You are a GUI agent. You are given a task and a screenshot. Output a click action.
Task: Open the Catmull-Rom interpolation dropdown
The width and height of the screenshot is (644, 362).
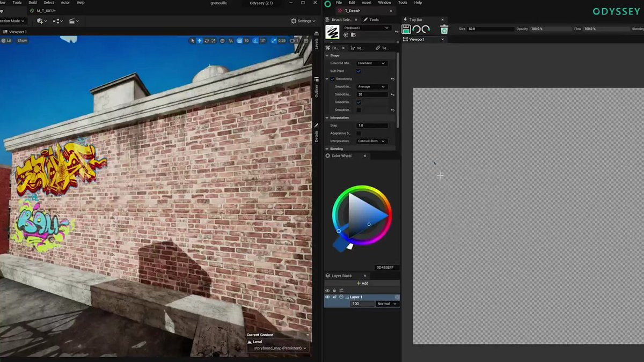click(372, 141)
